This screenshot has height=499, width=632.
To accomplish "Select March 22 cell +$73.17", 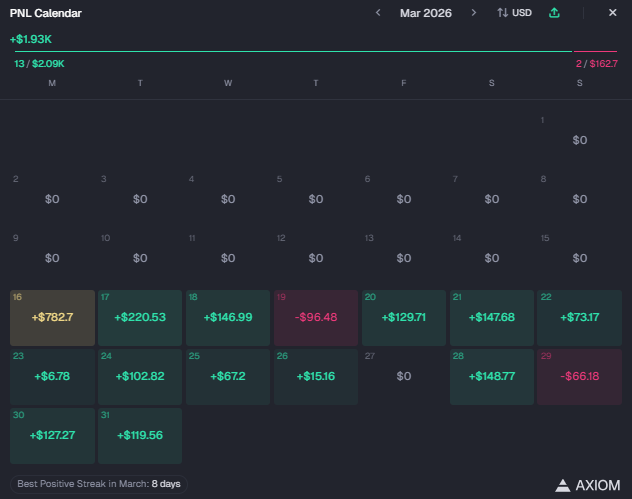I will coord(580,318).
